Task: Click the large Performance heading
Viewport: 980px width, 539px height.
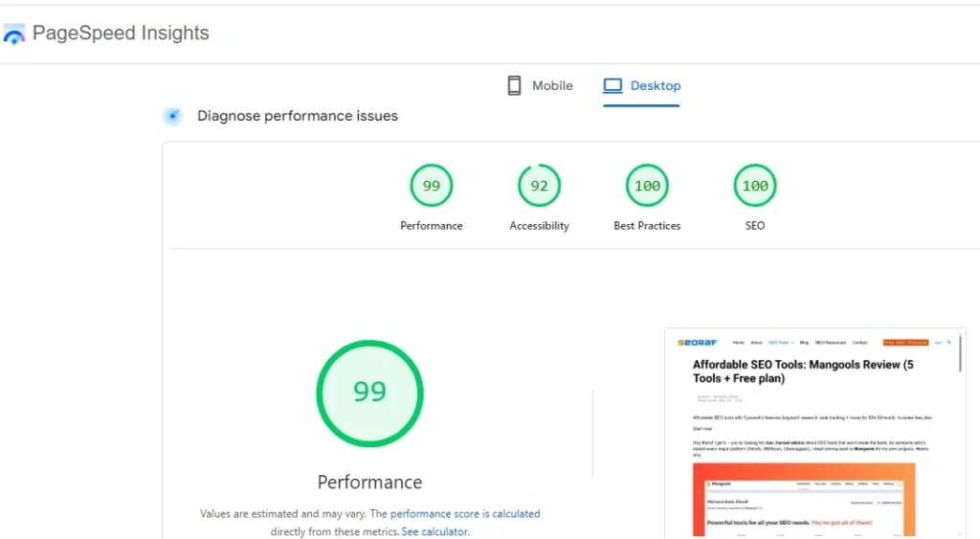Action: click(370, 483)
